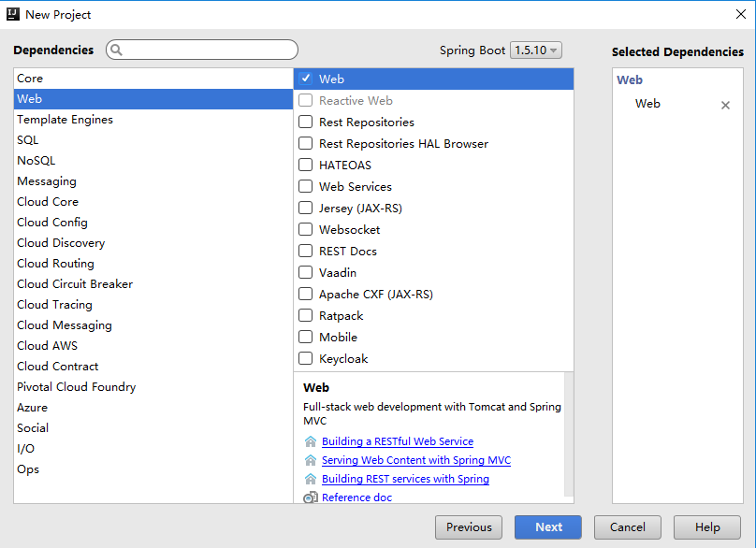Tick the Websocket dependency checkbox
Image resolution: width=756 pixels, height=548 pixels.
[305, 230]
